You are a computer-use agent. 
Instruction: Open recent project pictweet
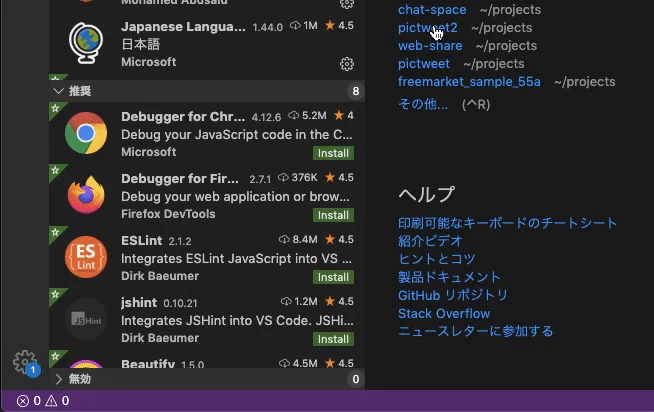coord(424,63)
